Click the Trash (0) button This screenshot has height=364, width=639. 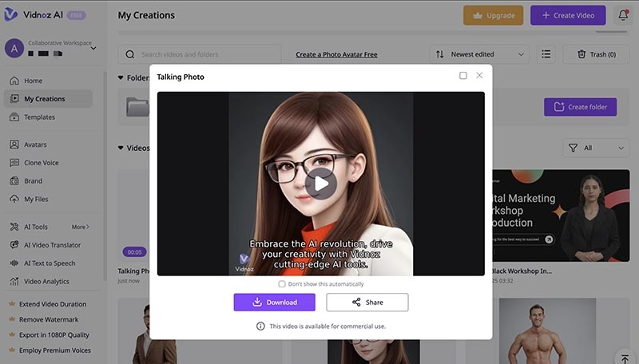click(596, 54)
